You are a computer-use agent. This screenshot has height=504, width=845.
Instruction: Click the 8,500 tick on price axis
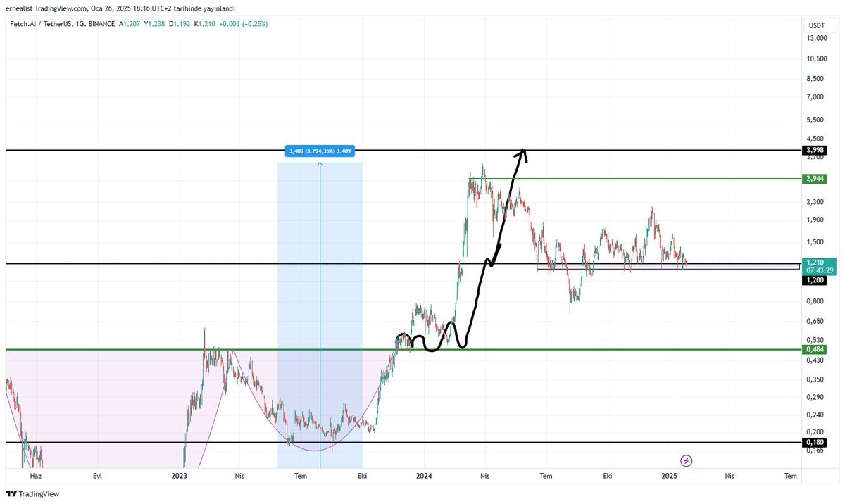tap(816, 78)
